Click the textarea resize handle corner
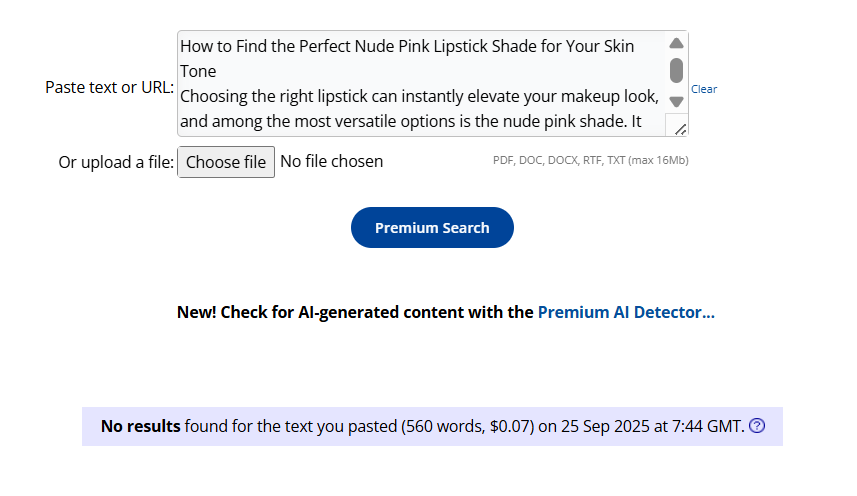The image size is (857, 496). pyautogui.click(x=678, y=126)
